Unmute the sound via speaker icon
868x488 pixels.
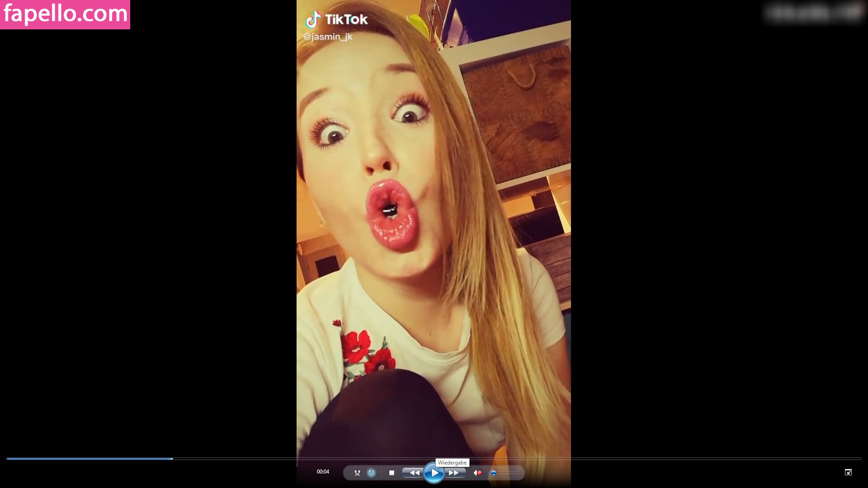click(477, 473)
